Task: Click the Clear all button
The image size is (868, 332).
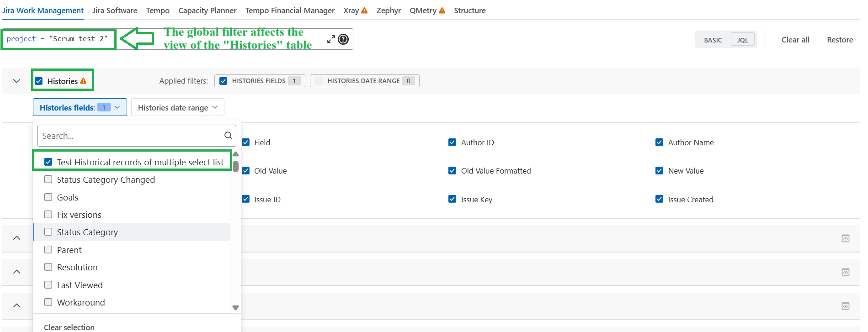Action: coord(795,40)
